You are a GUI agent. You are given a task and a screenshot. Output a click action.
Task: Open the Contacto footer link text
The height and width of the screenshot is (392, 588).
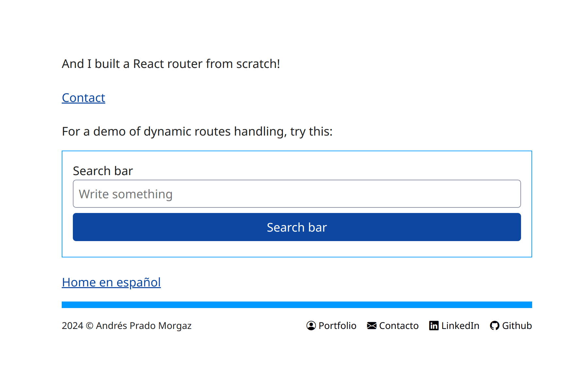[x=399, y=326]
